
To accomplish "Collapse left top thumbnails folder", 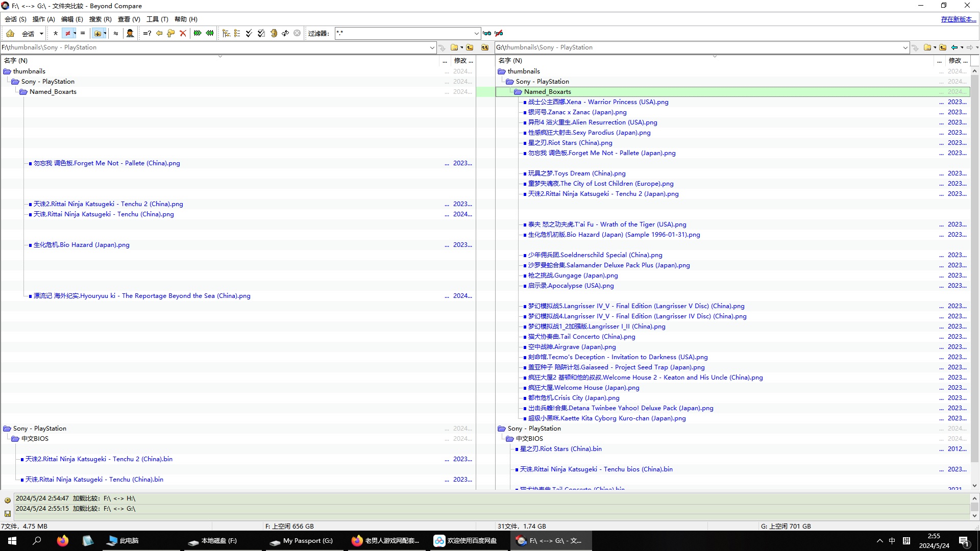I will pyautogui.click(x=7, y=71).
